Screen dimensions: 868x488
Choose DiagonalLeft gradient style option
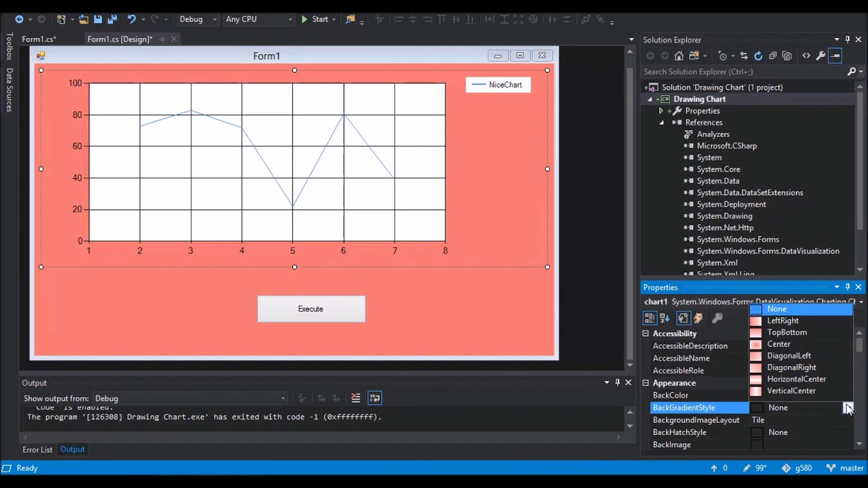tap(800, 356)
